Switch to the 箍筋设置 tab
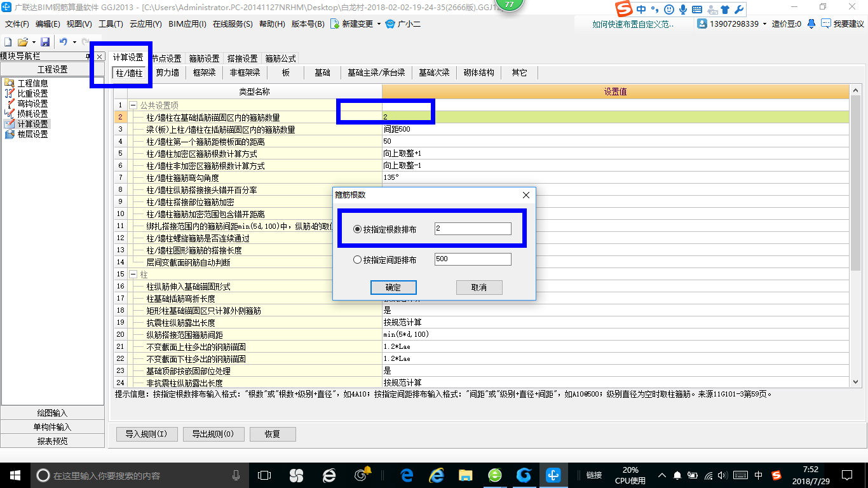The image size is (868, 488). coord(204,58)
